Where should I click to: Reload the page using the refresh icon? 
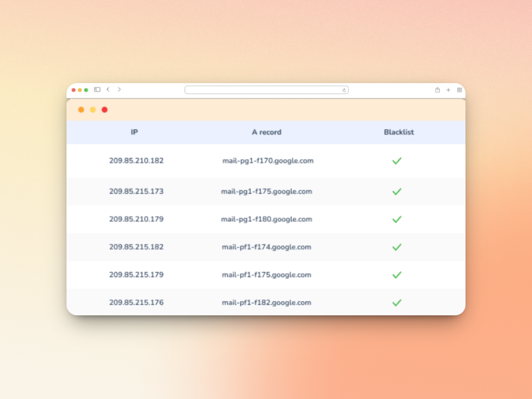pos(344,90)
